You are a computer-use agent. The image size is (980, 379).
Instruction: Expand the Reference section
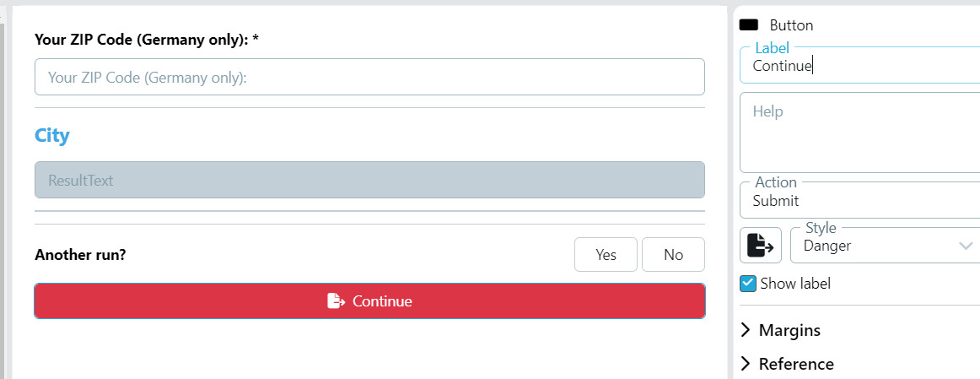[x=795, y=364]
